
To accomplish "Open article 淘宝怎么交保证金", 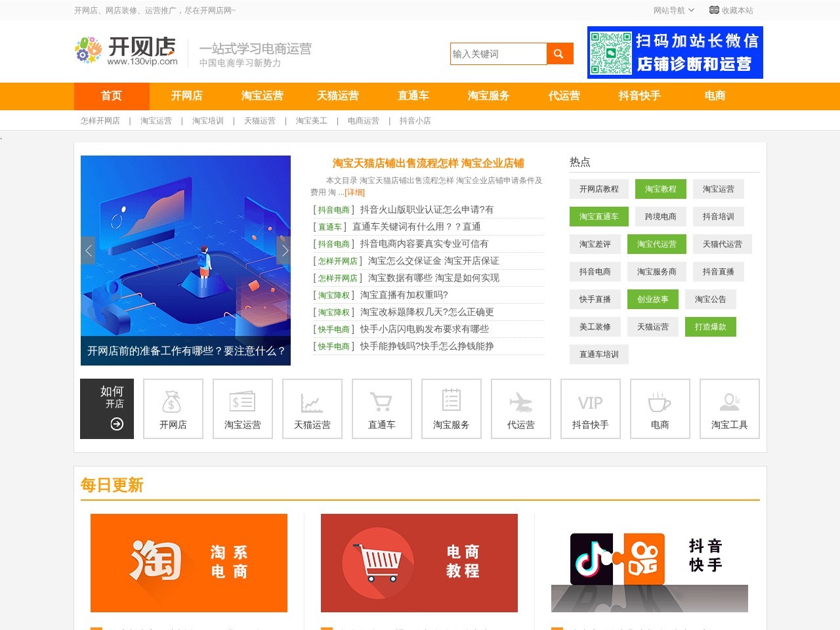I will tap(434, 261).
